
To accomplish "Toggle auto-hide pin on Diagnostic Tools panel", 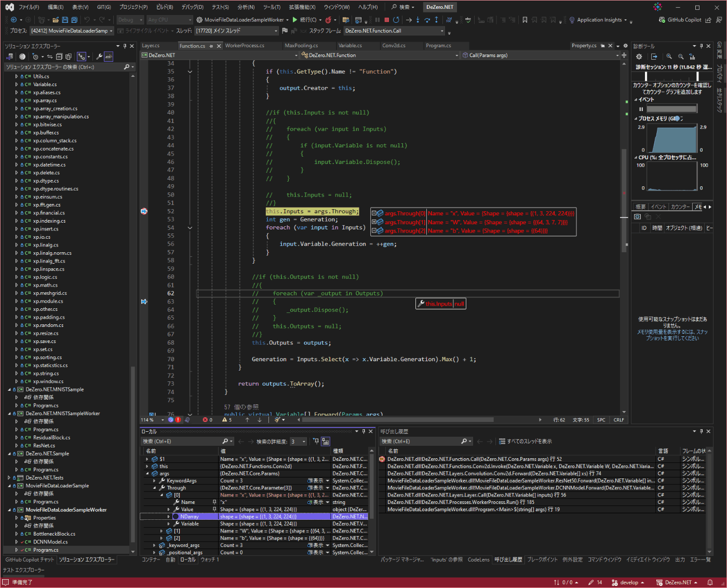I will (701, 46).
